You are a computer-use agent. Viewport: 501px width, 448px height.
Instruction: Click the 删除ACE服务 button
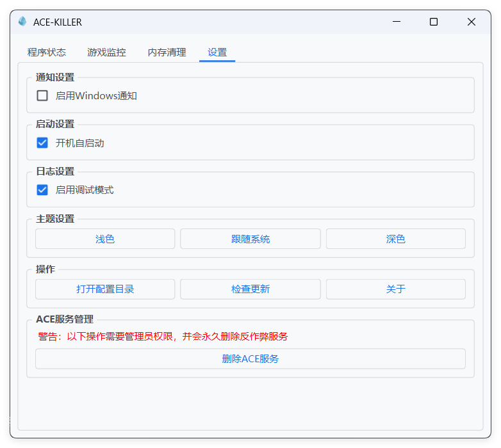point(250,358)
